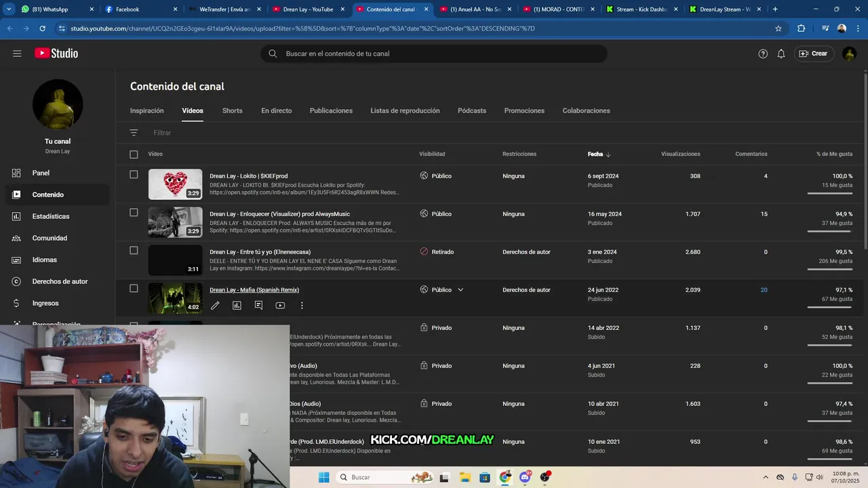Open the hamburger navigation menu
The image size is (868, 488).
(17, 54)
